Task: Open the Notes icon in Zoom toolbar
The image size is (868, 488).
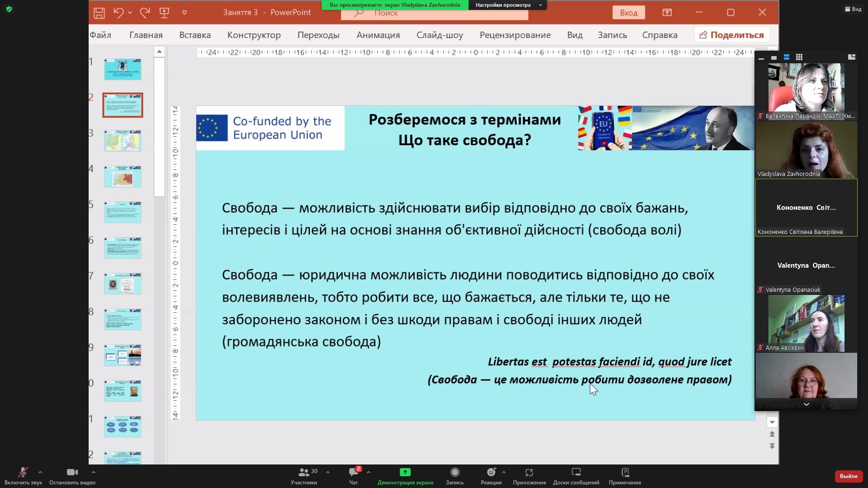Action: click(x=625, y=473)
